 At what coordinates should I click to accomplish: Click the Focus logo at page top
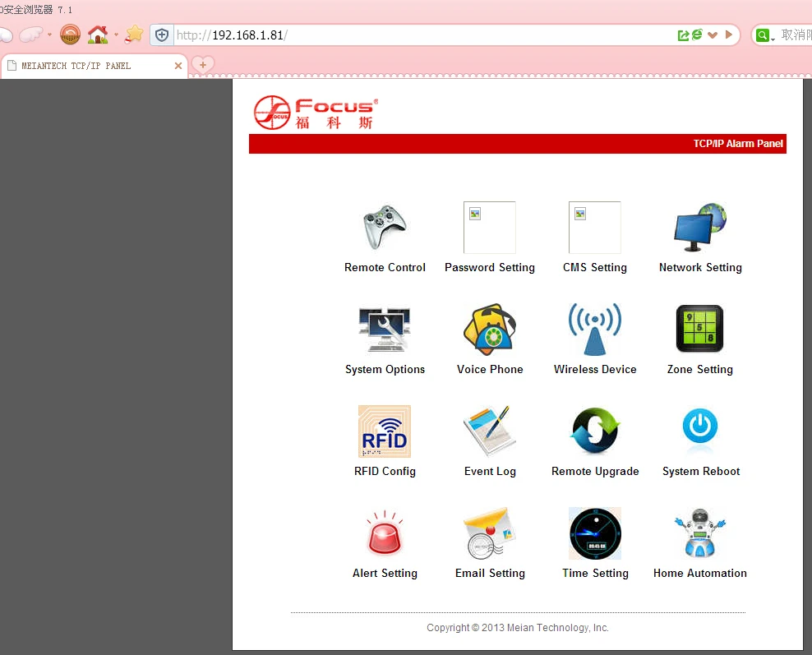[316, 113]
